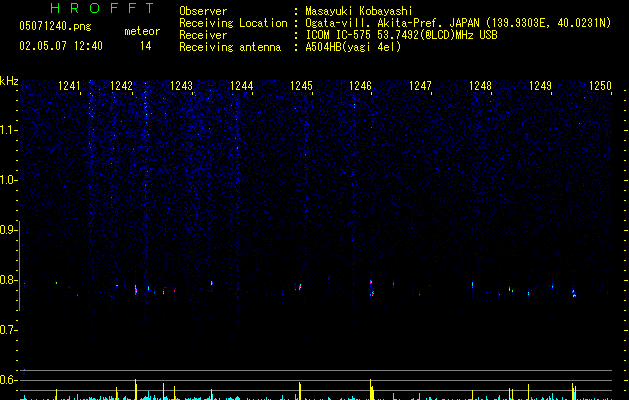Image resolution: width=629 pixels, height=400 pixels.
Task: Click the 1246 time marker
Action: [360, 86]
